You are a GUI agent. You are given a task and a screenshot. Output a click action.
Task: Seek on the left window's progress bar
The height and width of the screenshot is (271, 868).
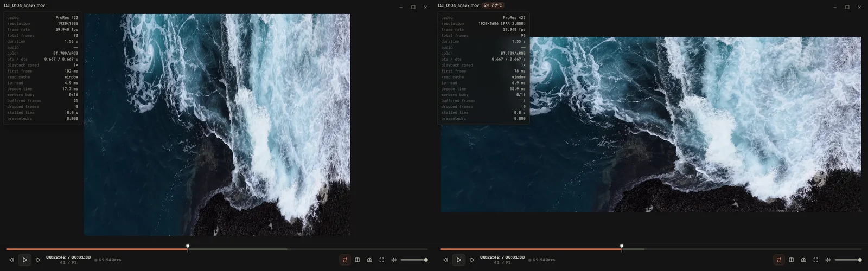216,249
